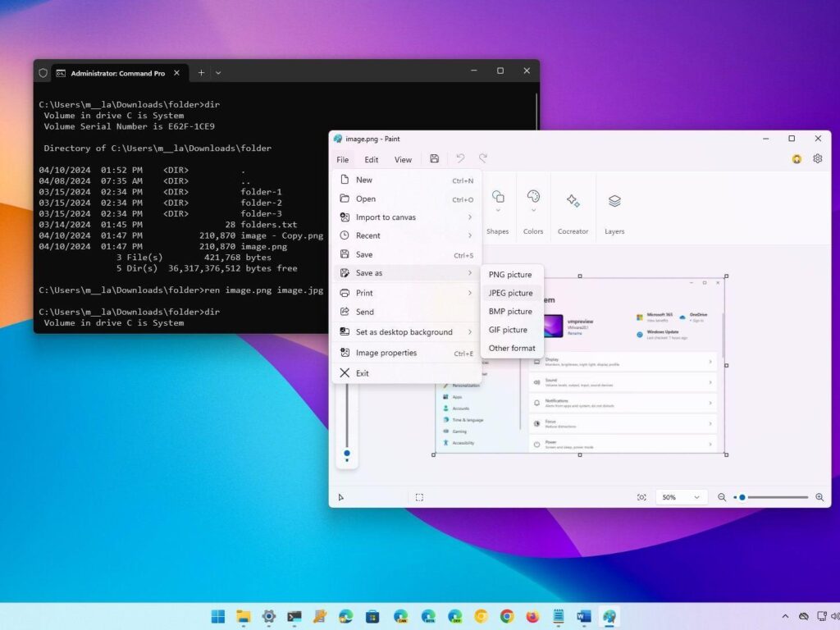Image resolution: width=840 pixels, height=630 pixels.
Task: Open the Cocreator tool
Action: (x=573, y=212)
